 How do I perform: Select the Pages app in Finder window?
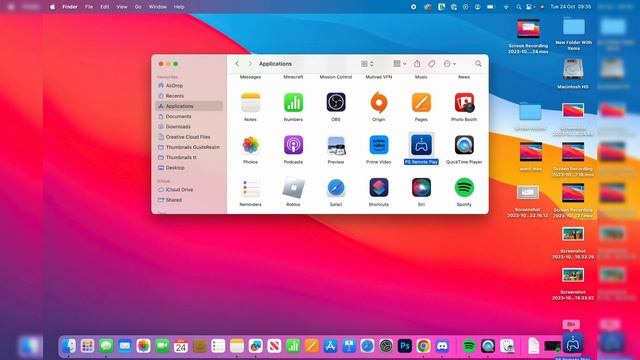point(421,102)
